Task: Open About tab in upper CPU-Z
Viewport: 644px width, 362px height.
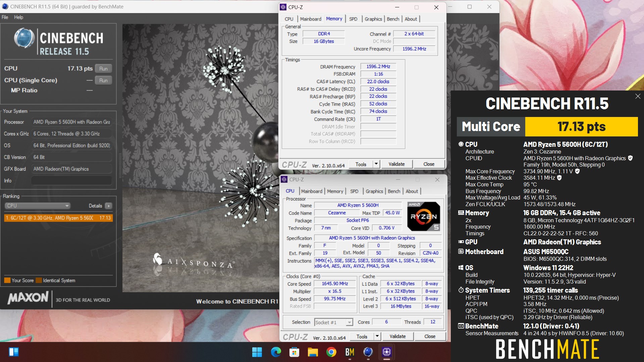Action: [411, 19]
